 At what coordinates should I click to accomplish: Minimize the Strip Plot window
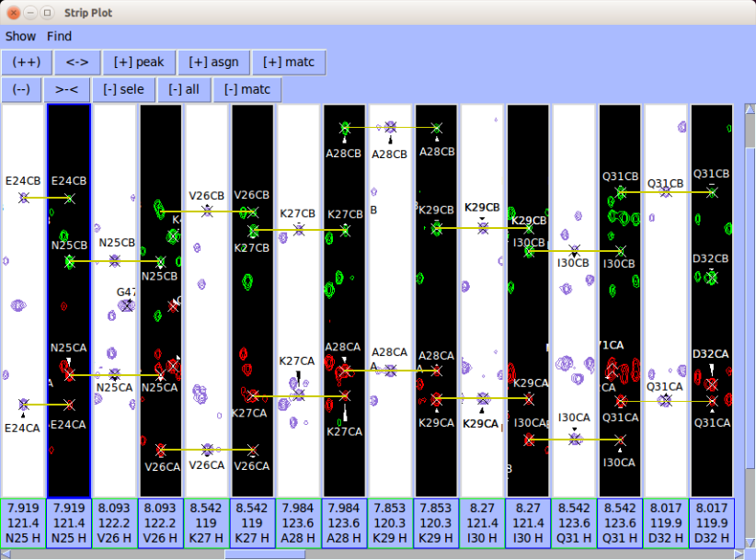(30, 13)
